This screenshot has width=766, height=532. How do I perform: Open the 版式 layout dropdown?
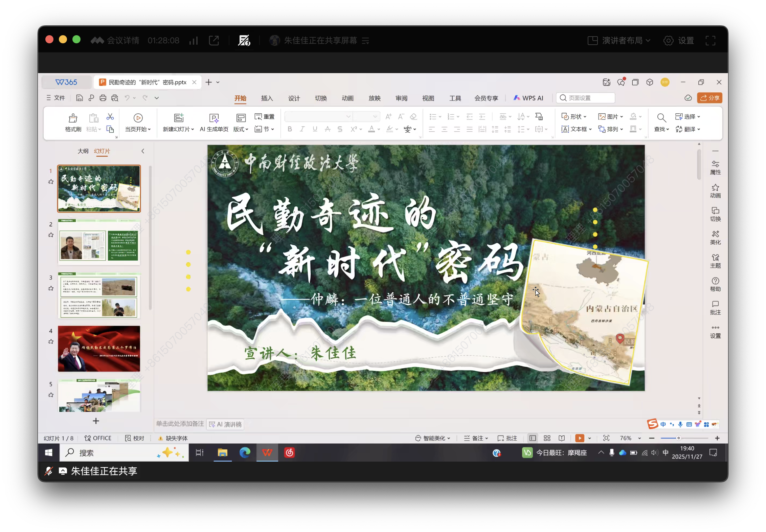(241, 129)
